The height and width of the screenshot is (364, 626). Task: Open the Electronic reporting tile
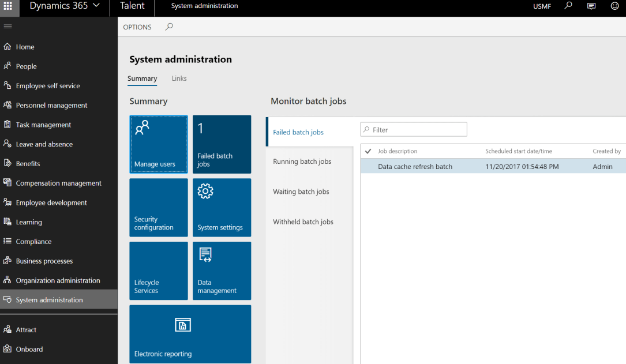click(190, 334)
